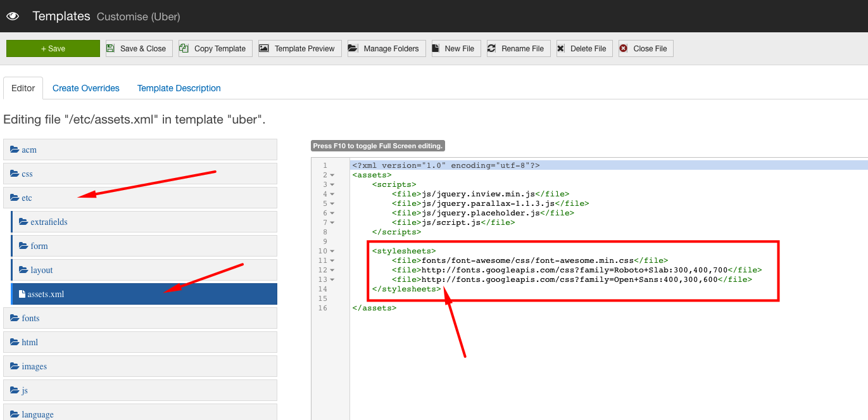868x420 pixels.
Task: Click the New File icon
Action: point(437,49)
